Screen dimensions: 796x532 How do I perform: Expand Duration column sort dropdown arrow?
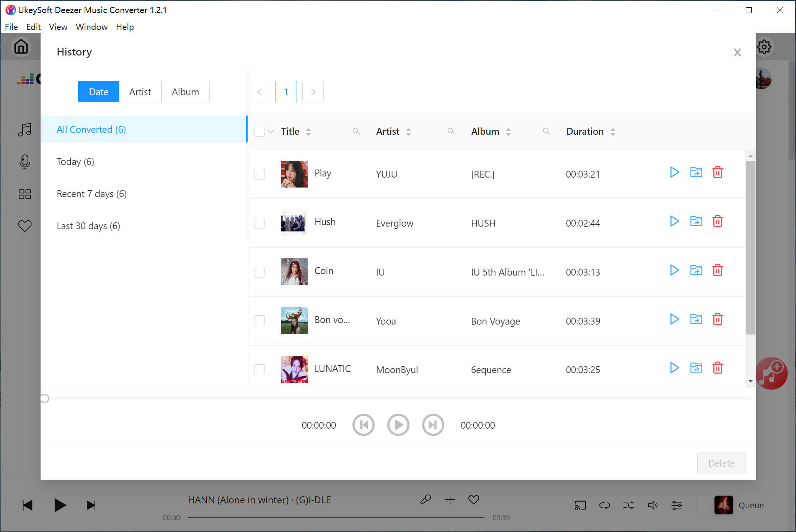[612, 132]
